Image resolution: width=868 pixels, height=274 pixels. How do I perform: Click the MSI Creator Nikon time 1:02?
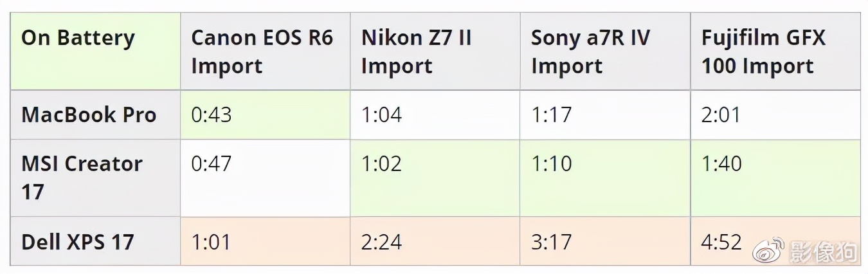point(381,163)
